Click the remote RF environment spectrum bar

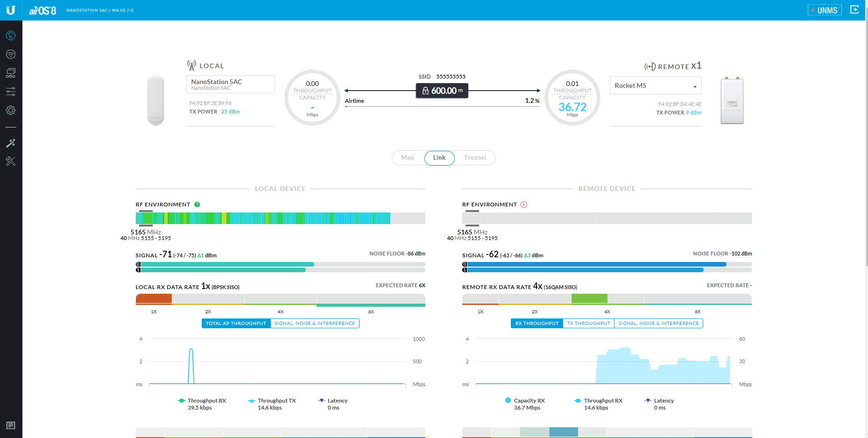point(607,218)
